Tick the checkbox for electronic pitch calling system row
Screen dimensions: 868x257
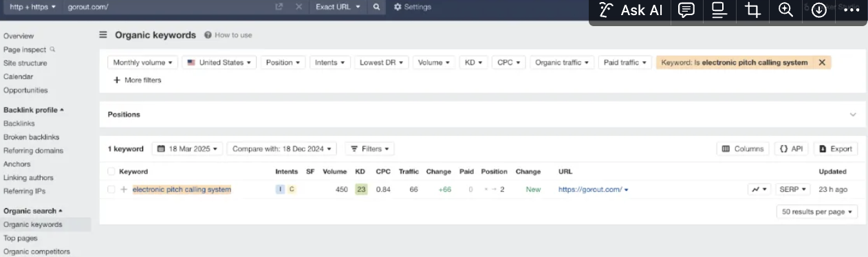111,190
